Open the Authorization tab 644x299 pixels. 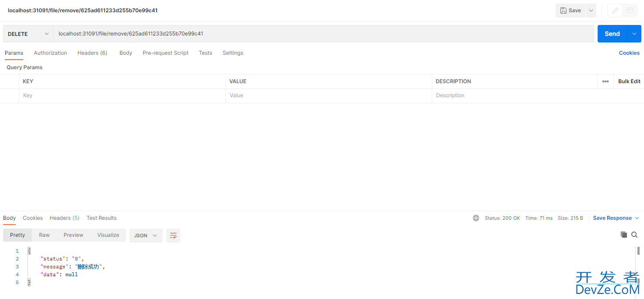50,53
